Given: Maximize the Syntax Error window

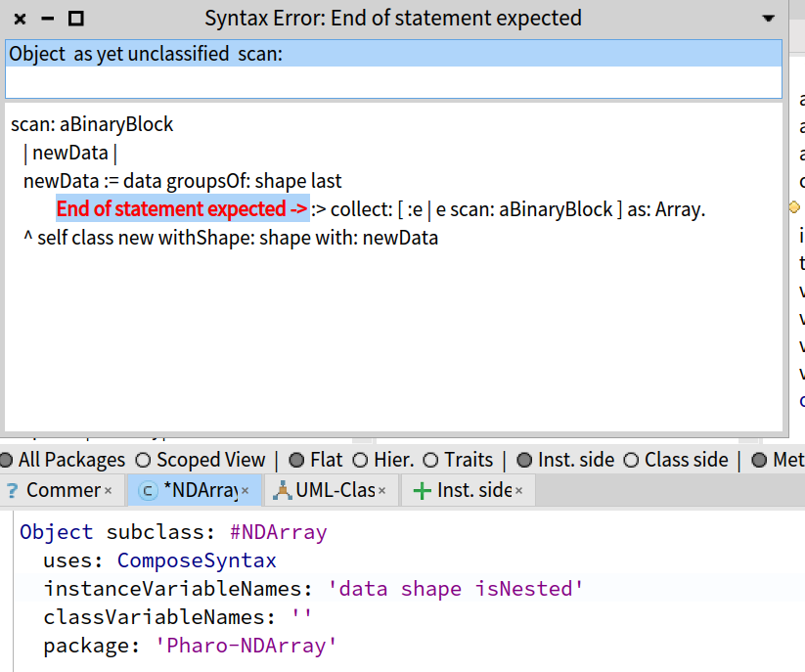Looking at the screenshot, I should click(x=76, y=19).
